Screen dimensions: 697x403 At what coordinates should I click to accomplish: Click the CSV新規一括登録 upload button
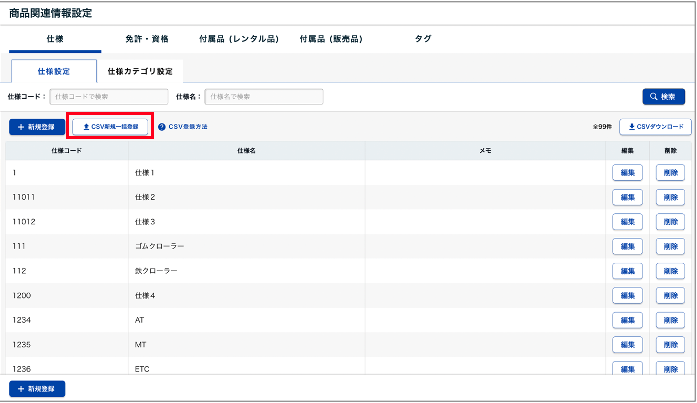[111, 127]
